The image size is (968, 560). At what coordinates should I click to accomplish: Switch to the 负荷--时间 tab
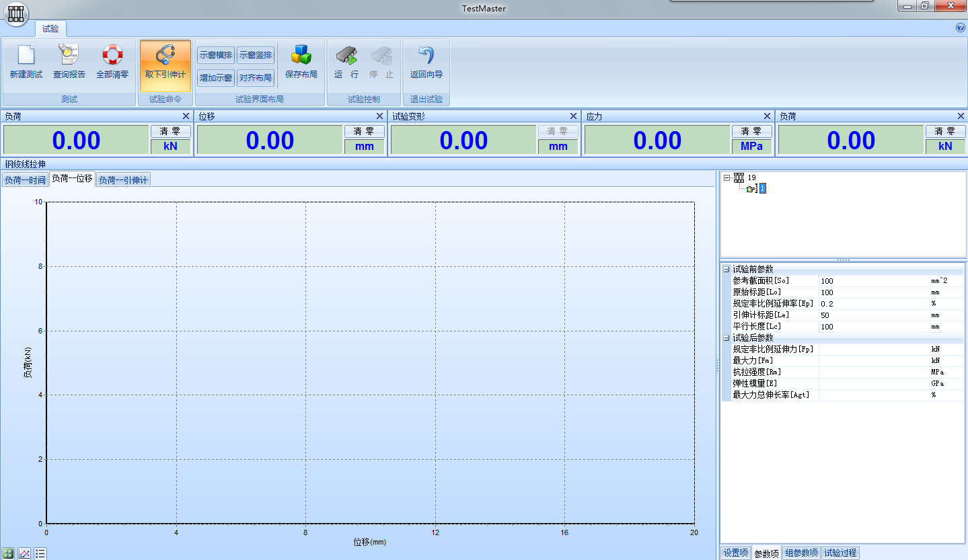pos(25,180)
